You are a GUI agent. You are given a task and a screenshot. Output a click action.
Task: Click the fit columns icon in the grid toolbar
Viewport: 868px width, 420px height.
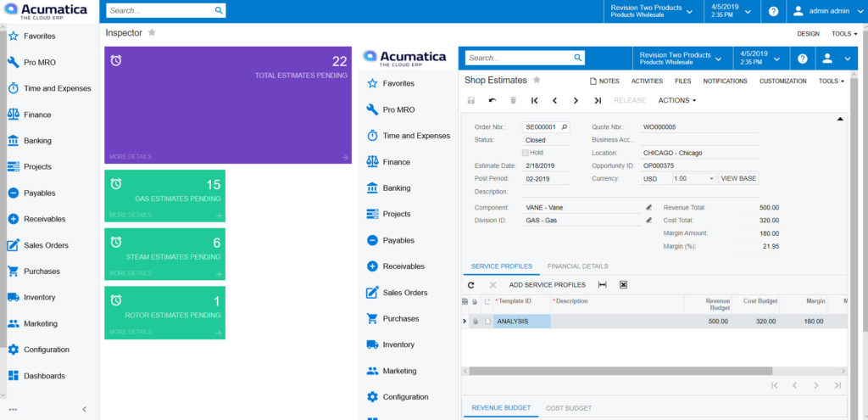(x=603, y=285)
